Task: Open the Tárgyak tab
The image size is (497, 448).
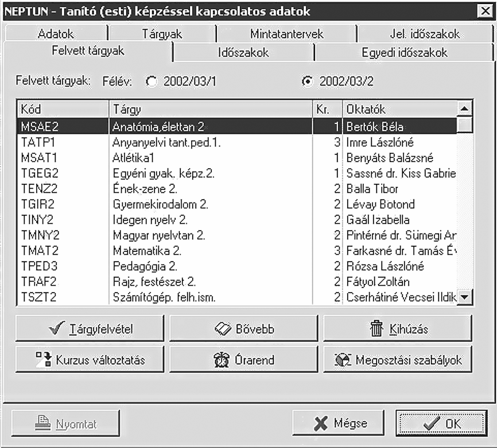Action: tap(162, 34)
